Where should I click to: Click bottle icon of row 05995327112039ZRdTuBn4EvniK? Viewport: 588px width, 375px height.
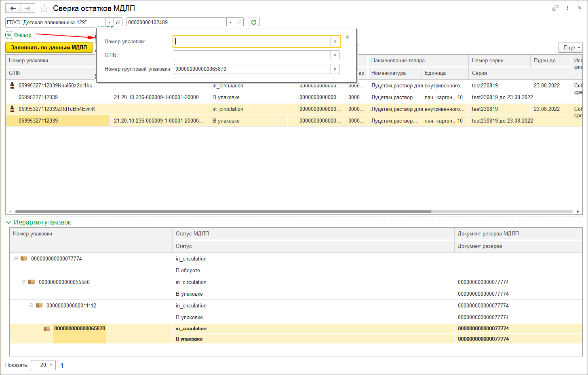(12, 109)
